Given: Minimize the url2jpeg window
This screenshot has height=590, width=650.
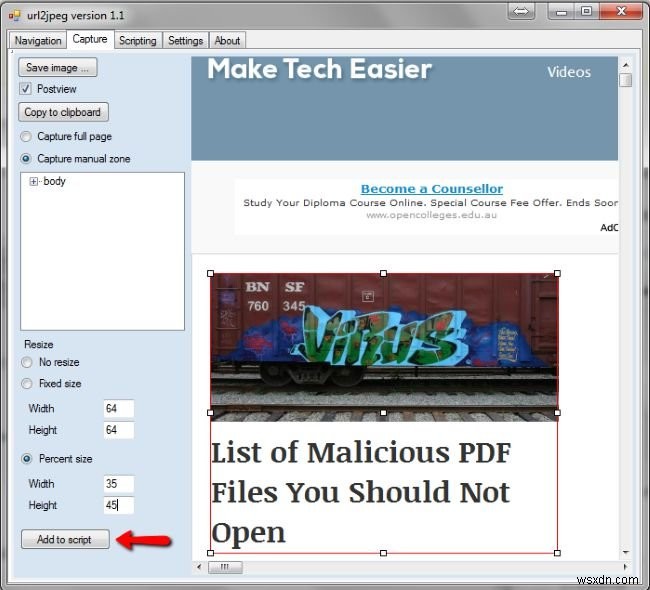Looking at the screenshot, I should [x=561, y=11].
